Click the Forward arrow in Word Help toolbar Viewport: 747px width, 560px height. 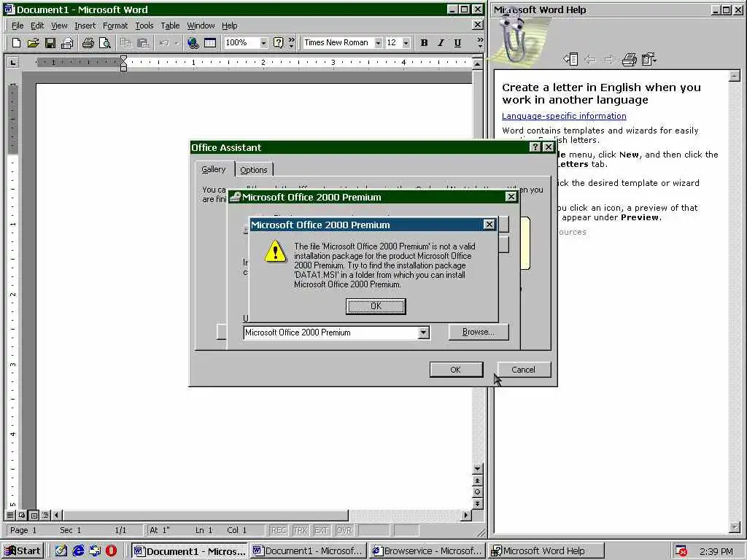(x=609, y=59)
